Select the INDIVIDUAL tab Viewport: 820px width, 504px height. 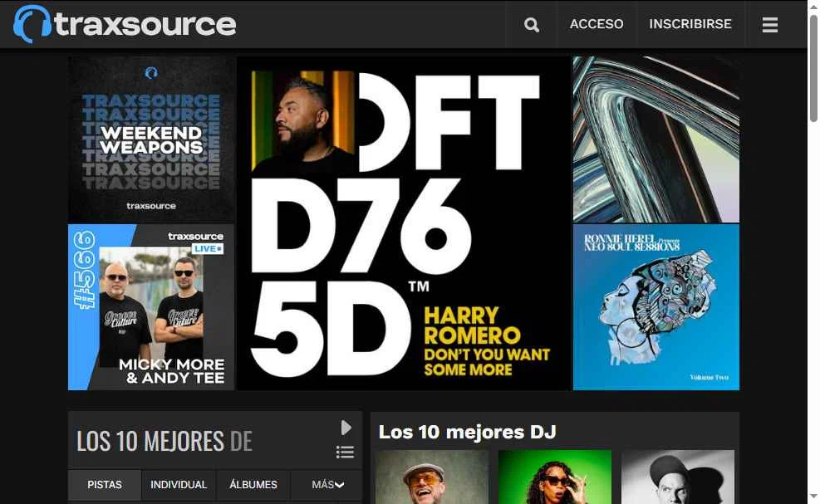click(x=179, y=485)
